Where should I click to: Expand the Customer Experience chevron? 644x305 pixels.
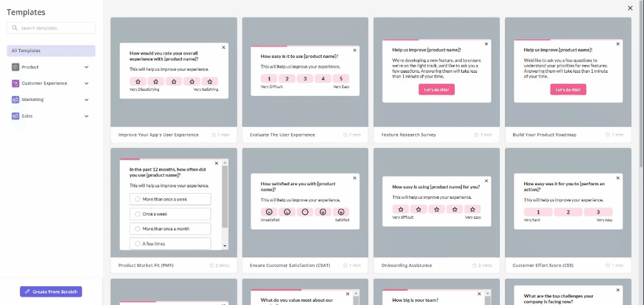click(x=86, y=84)
